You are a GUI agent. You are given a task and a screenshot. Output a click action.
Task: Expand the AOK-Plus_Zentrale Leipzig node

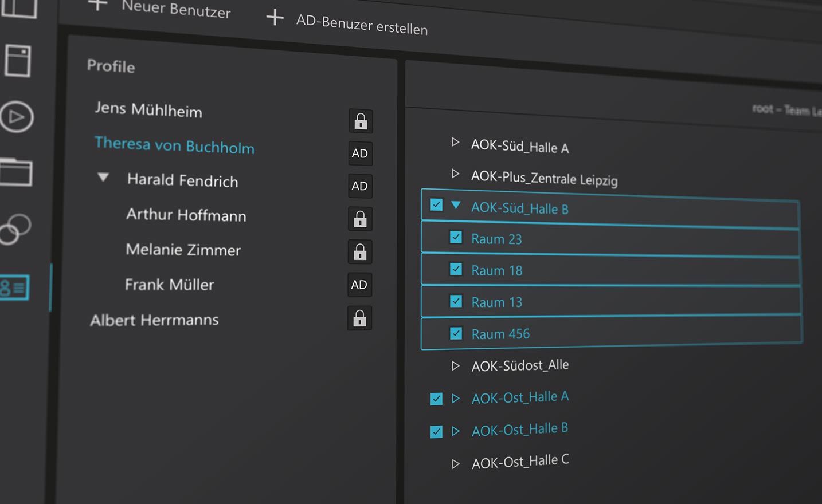pyautogui.click(x=455, y=173)
